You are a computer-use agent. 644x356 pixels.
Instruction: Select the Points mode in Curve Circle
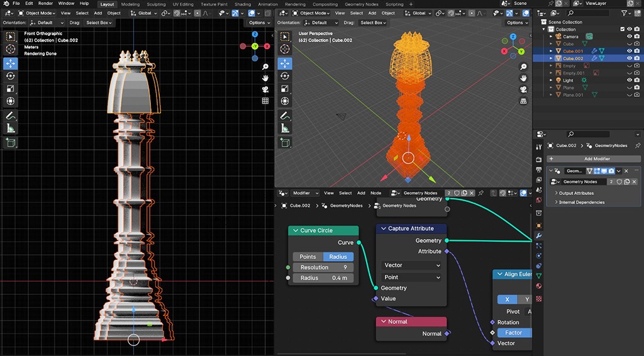coord(308,257)
